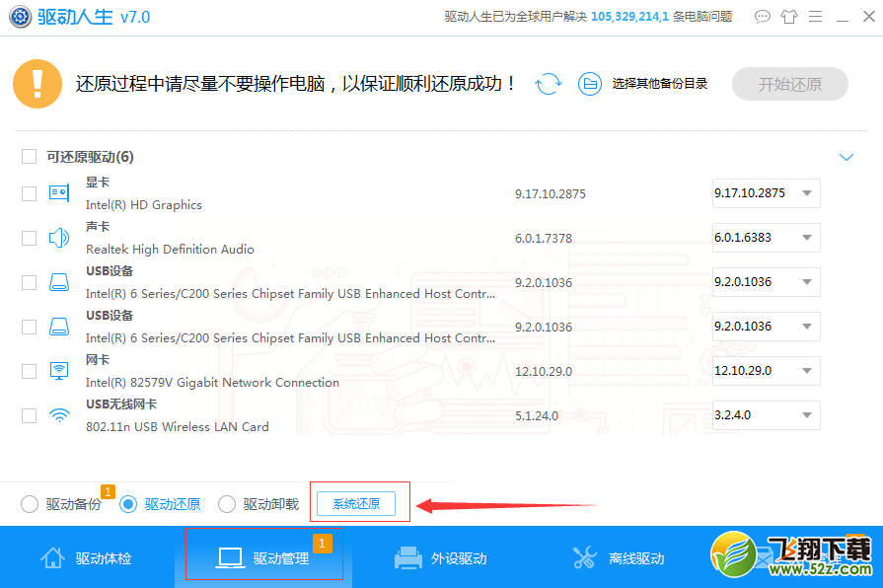Open the 3.2.4.0 version dropdown
The image size is (883, 588).
point(766,415)
